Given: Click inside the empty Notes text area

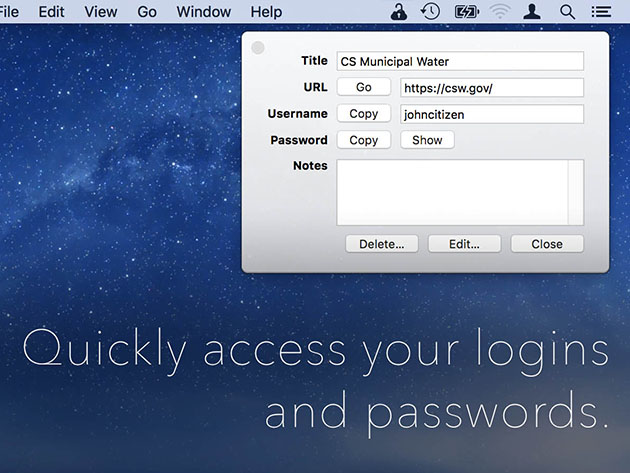Looking at the screenshot, I should pyautogui.click(x=452, y=192).
